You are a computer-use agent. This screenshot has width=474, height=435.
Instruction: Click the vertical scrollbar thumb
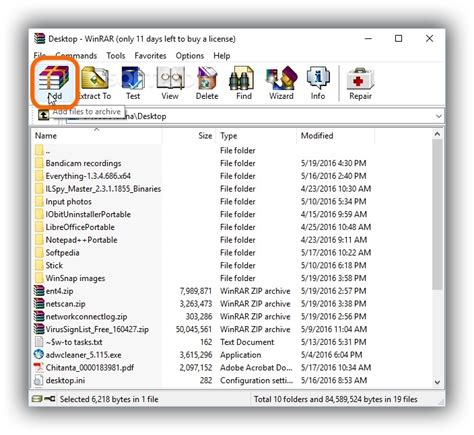tap(437, 215)
